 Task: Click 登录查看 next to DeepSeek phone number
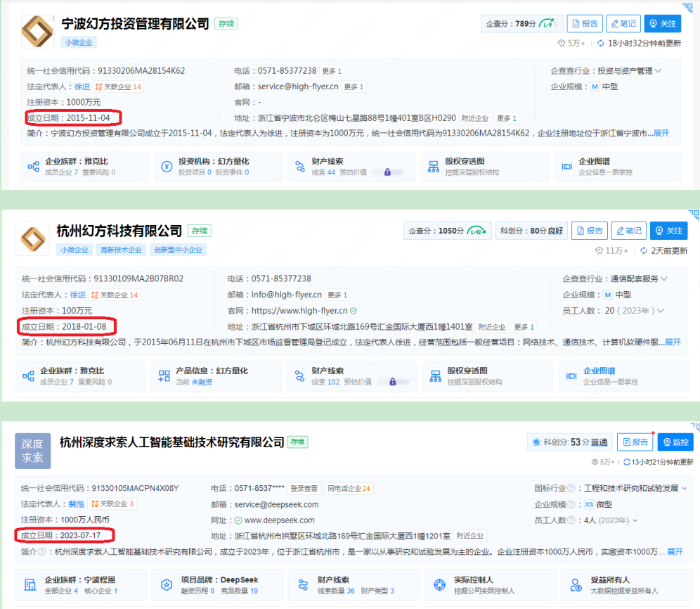(304, 488)
